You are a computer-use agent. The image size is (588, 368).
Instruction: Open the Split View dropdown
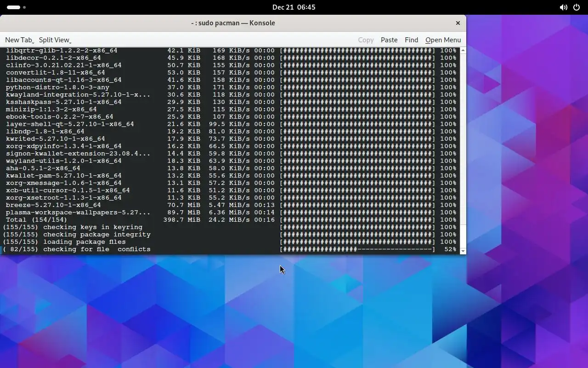[55, 40]
